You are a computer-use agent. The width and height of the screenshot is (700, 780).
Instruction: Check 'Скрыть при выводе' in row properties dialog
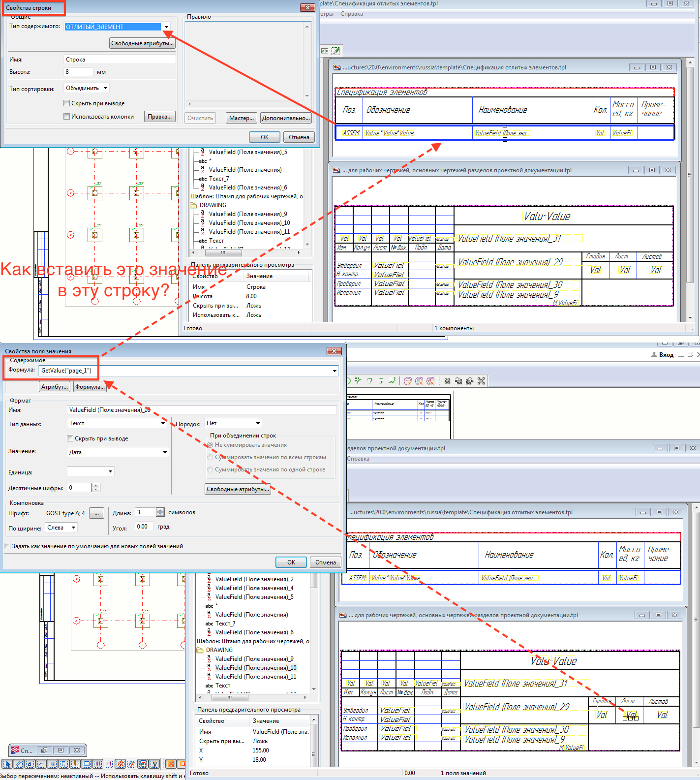66,103
